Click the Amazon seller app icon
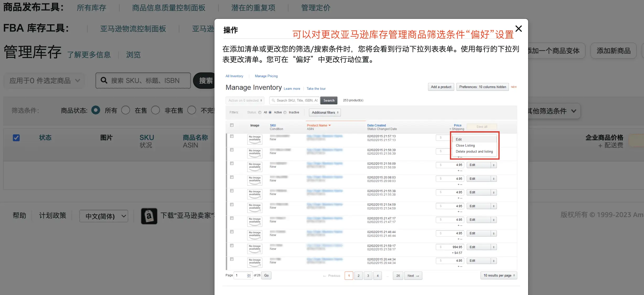Screen dimensions: 644x295 tap(149, 216)
